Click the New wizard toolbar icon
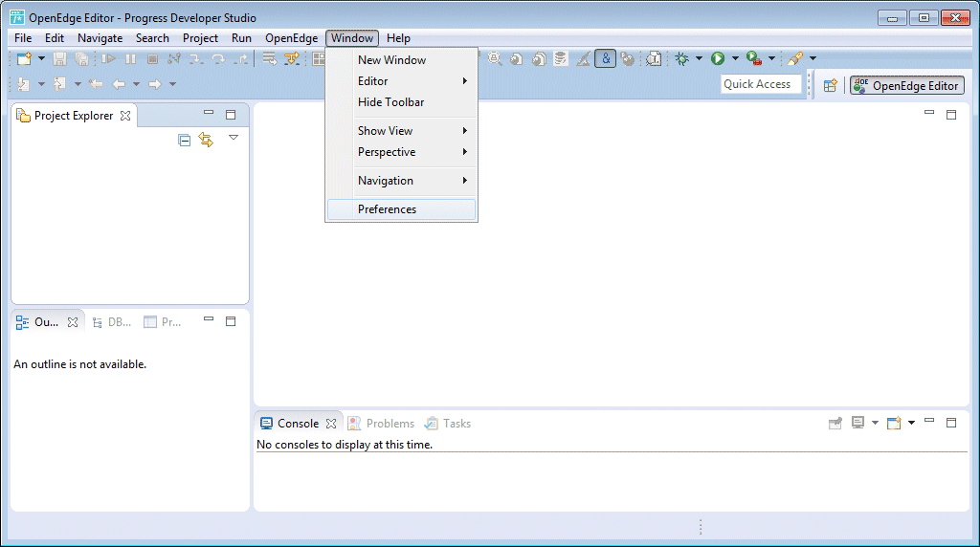Image resolution: width=980 pixels, height=547 pixels. [x=24, y=58]
